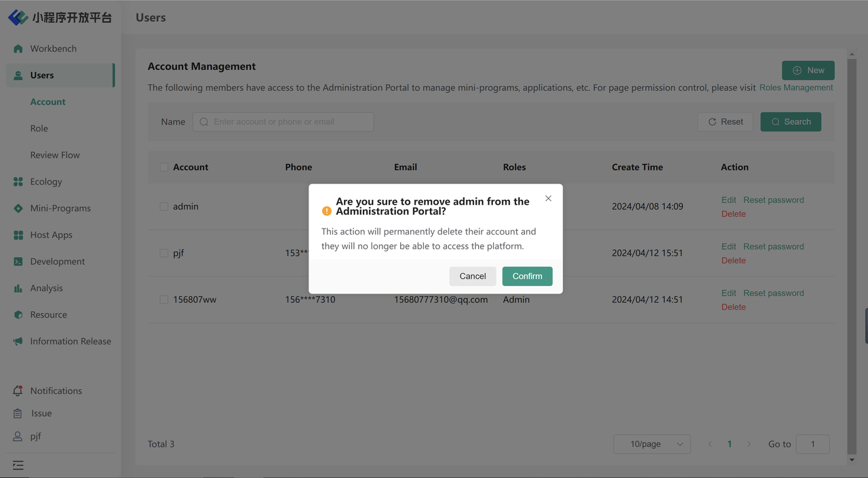This screenshot has width=868, height=478.
Task: Close the confirmation dialog with the X
Action: (x=548, y=199)
